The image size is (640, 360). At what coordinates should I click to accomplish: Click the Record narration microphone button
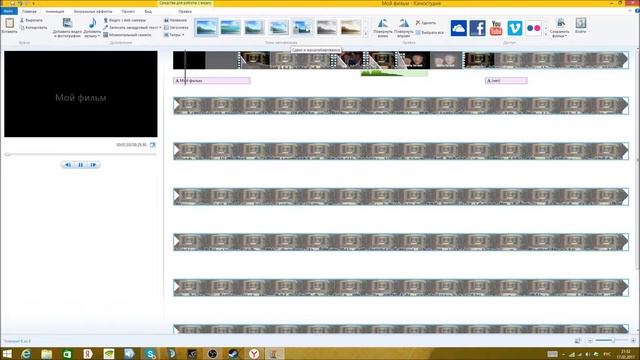[131, 27]
